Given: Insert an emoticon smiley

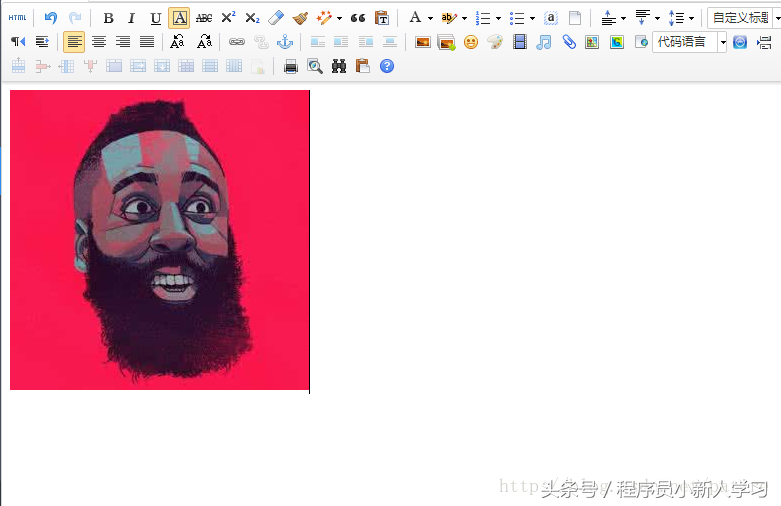Looking at the screenshot, I should [x=471, y=42].
